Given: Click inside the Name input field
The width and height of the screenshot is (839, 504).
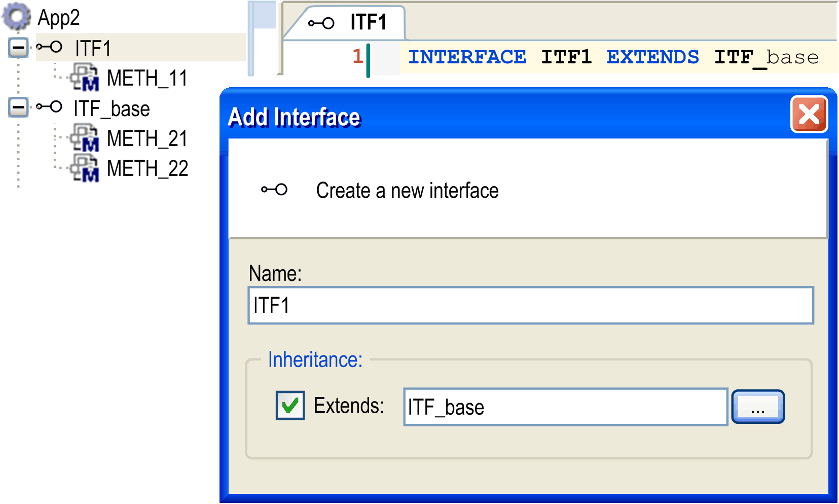Looking at the screenshot, I should coord(530,304).
